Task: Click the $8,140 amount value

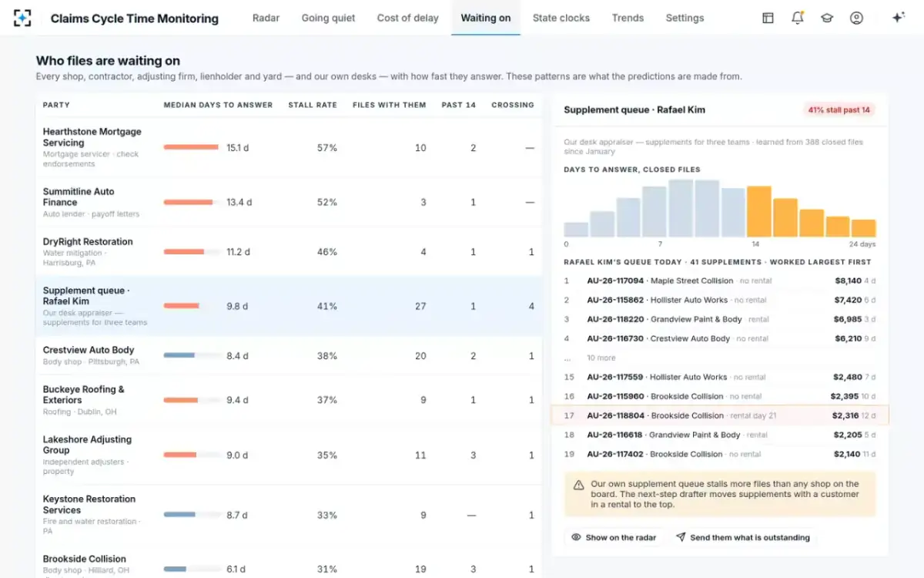Action: [848, 281]
